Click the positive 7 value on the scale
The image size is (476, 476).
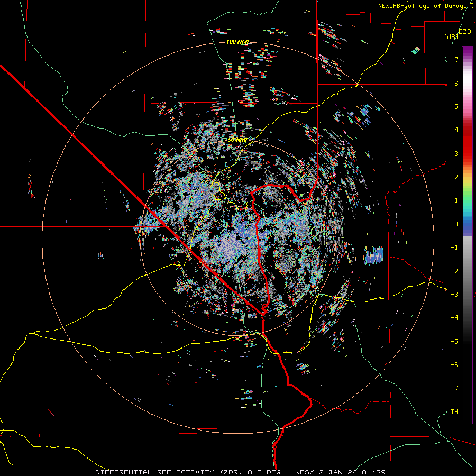click(456, 59)
